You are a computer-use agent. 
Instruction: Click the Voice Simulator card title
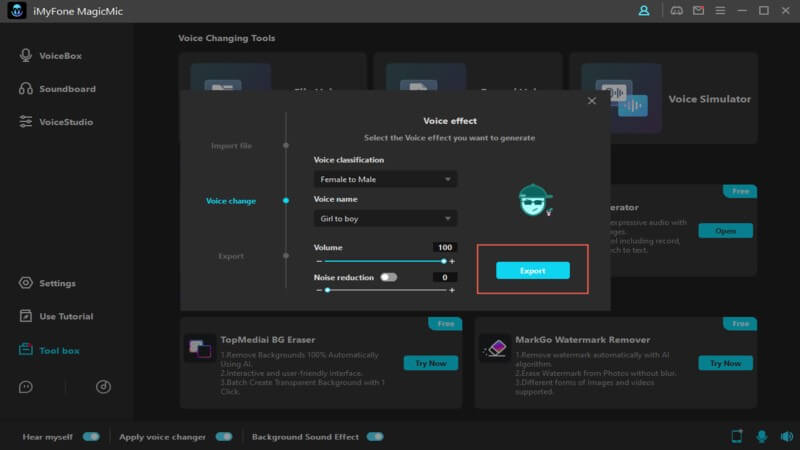709,99
